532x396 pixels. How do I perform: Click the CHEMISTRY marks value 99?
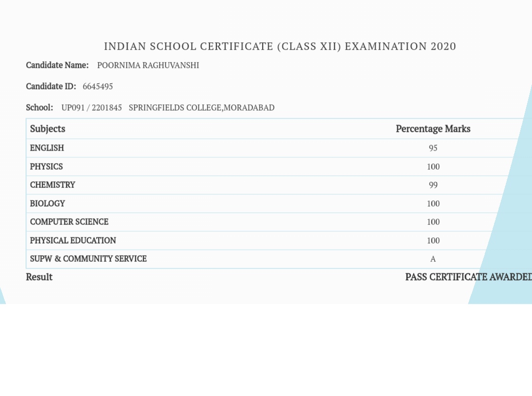[x=433, y=185]
